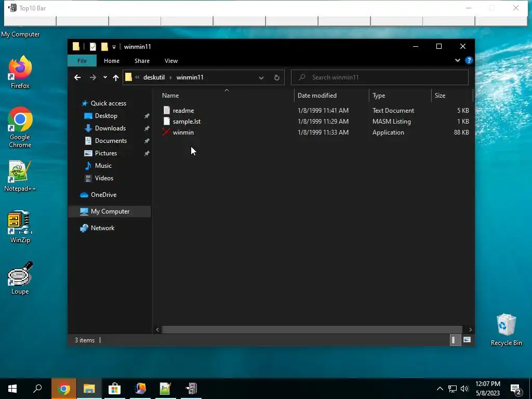Open Firefox desktop shortcut

pos(20,72)
